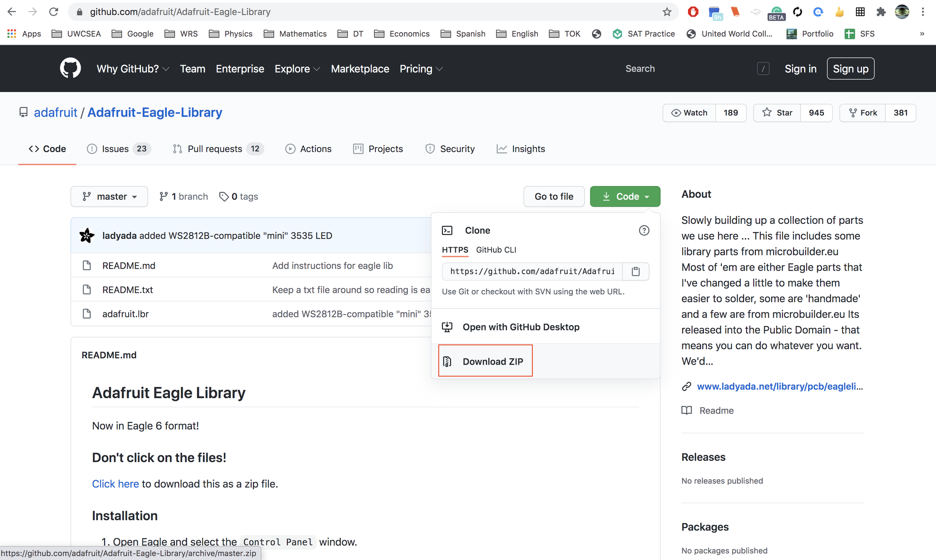
Task: Open the Physics bookmarks folder
Action: (231, 34)
